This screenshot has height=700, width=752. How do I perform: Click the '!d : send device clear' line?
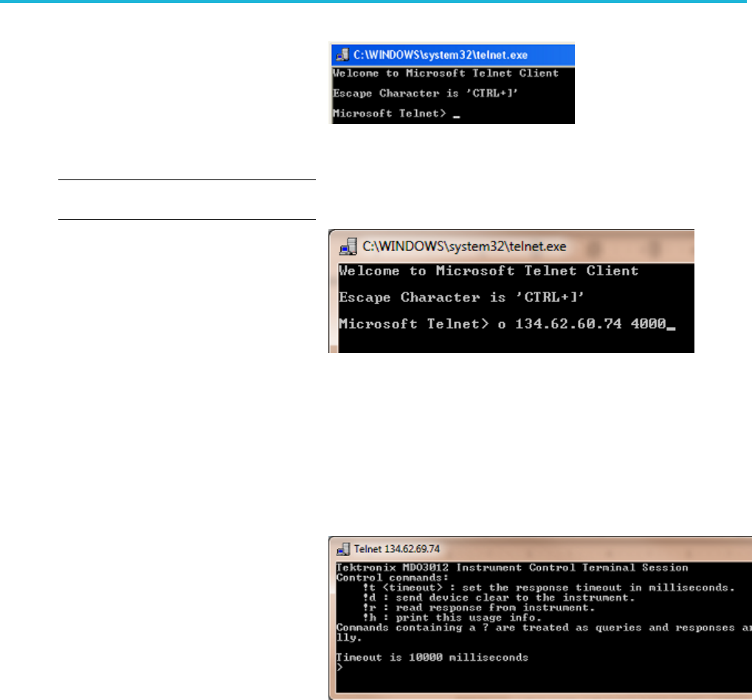(499, 598)
